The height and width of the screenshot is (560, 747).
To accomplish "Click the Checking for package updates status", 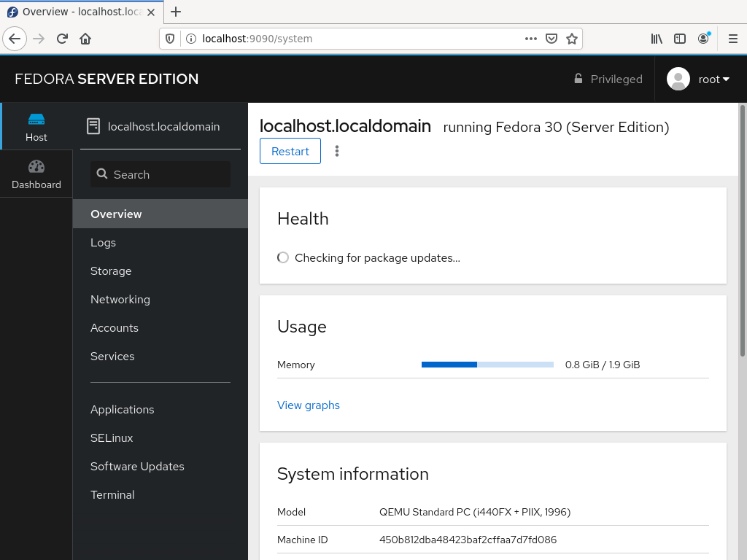I will (368, 257).
